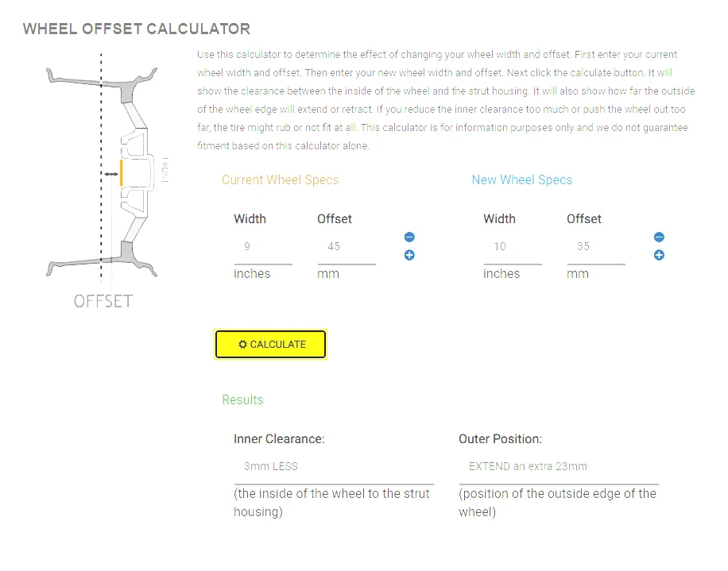The width and height of the screenshot is (728, 571).
Task: Click the minus icon for current wheel specs
Action: (x=409, y=237)
